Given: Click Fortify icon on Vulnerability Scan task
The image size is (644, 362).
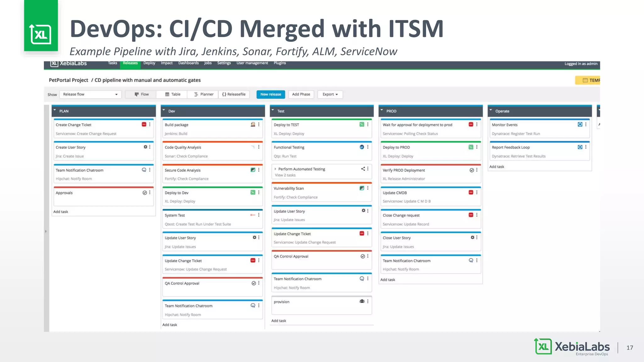Looking at the screenshot, I should pos(362,188).
